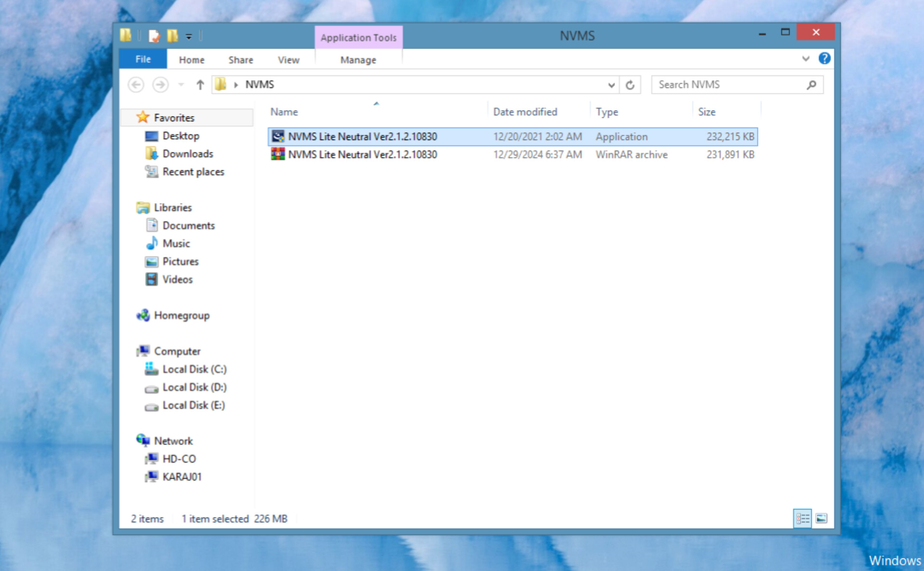The image size is (924, 571).
Task: Click the search magnifier icon
Action: 811,85
